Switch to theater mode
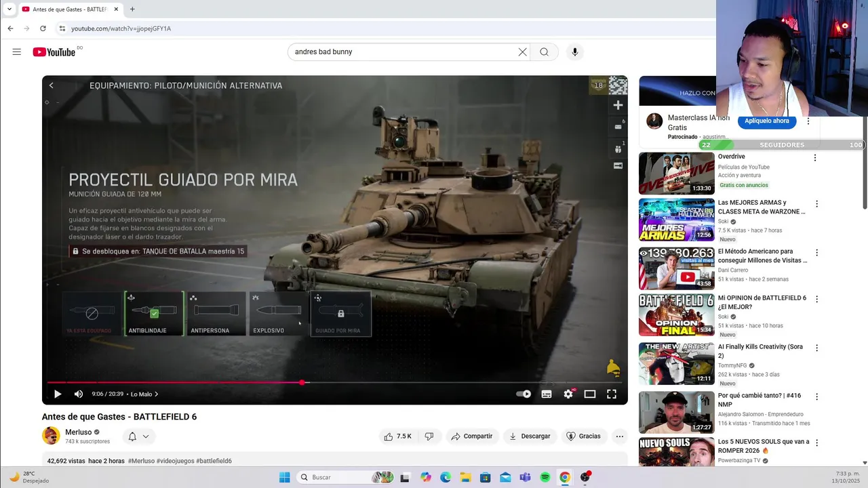 [590, 394]
